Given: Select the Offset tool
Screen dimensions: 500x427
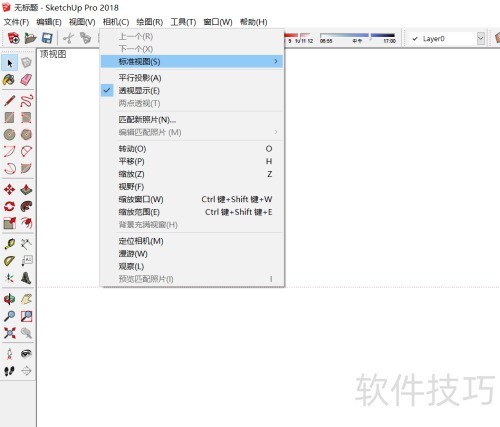Looking at the screenshot, I should pyautogui.click(x=26, y=223).
